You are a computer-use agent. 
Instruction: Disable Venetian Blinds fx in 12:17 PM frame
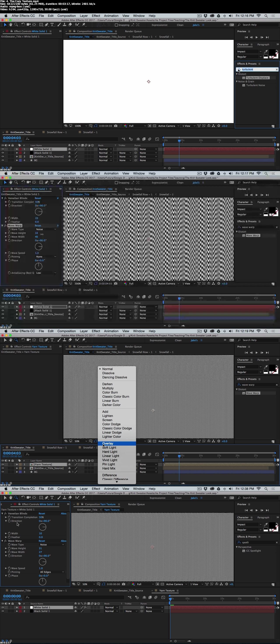(x=5, y=198)
